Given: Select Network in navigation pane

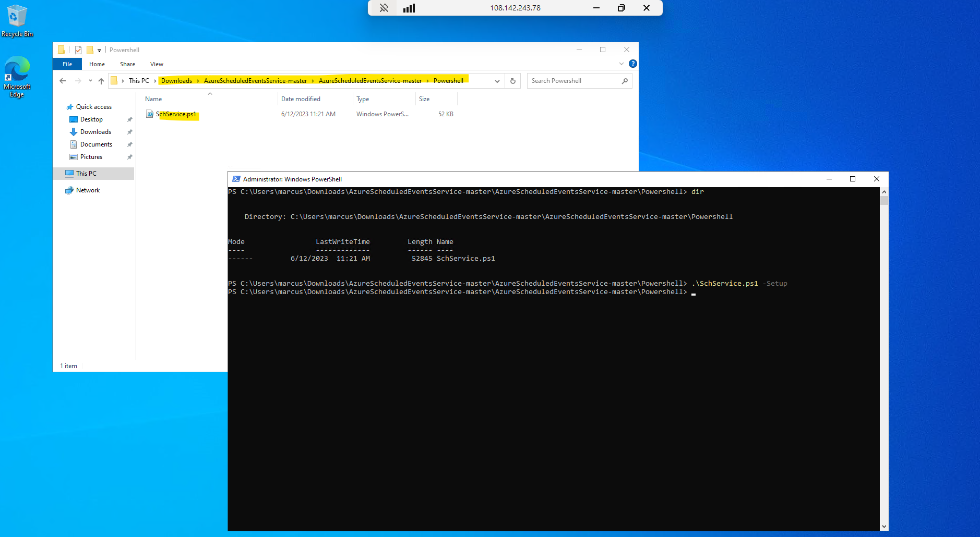Looking at the screenshot, I should [x=88, y=190].
